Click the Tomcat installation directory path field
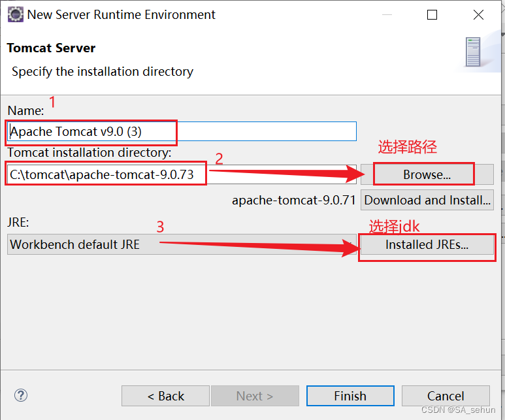The width and height of the screenshot is (505, 420). click(x=182, y=174)
